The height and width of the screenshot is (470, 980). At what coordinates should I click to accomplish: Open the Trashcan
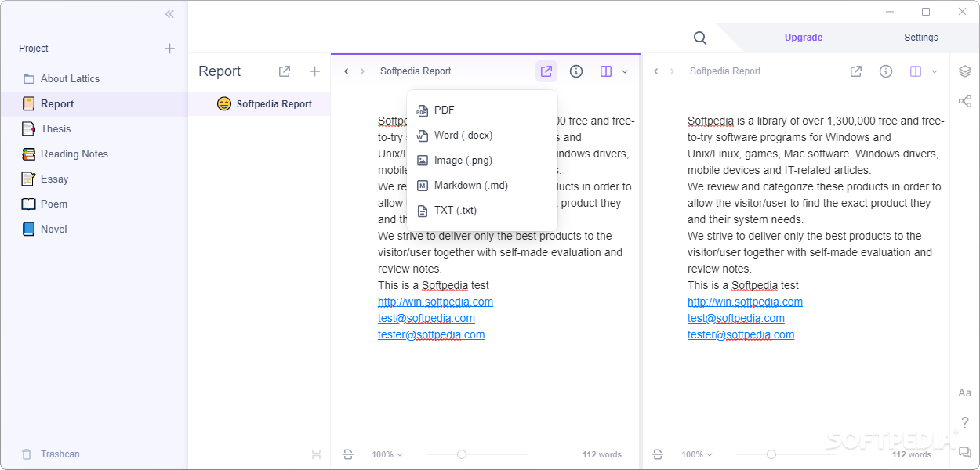click(50, 454)
